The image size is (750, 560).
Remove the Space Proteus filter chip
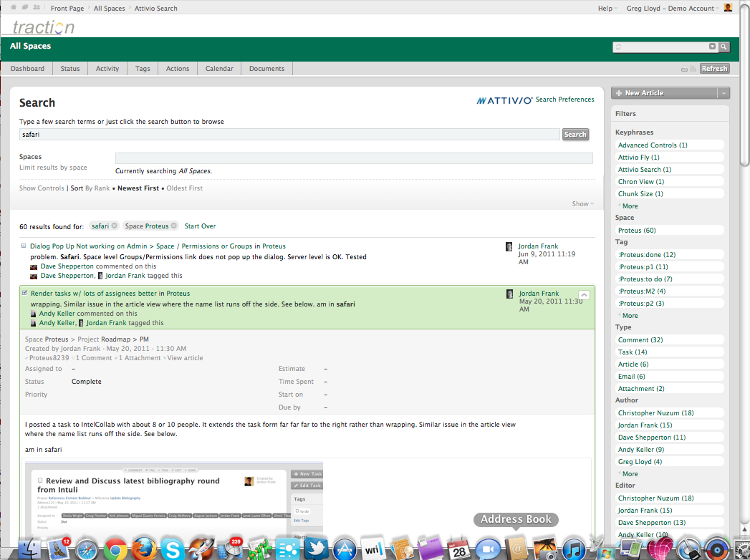click(x=174, y=226)
